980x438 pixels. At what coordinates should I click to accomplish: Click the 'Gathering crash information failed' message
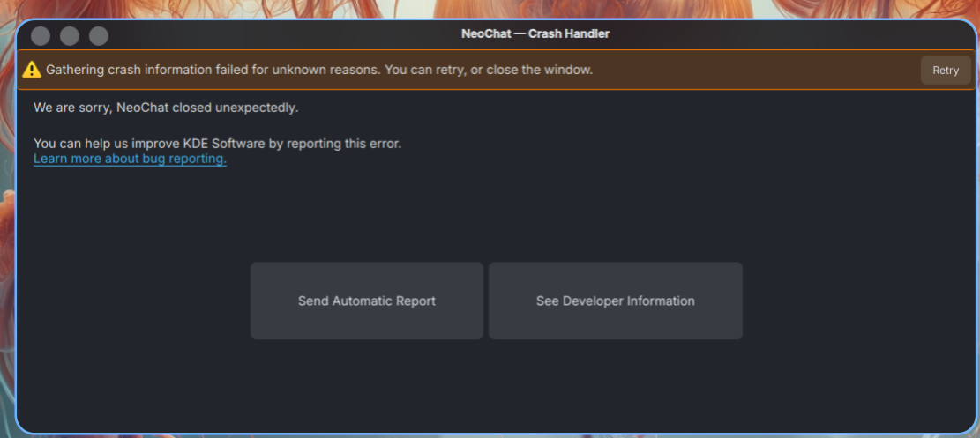tap(319, 70)
